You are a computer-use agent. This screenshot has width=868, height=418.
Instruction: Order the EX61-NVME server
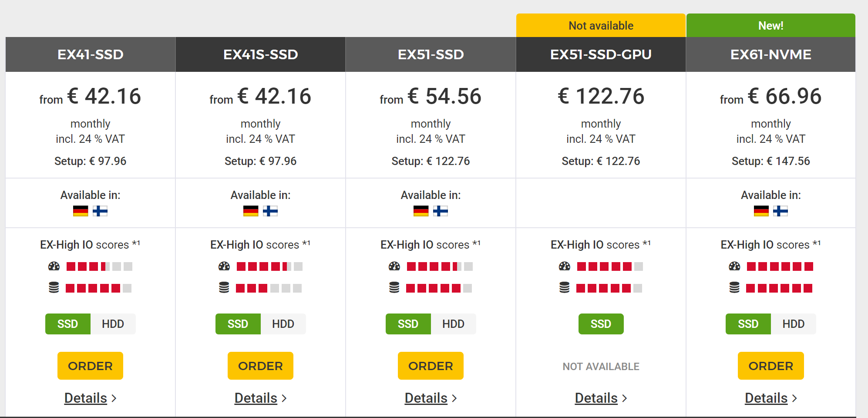click(x=771, y=366)
